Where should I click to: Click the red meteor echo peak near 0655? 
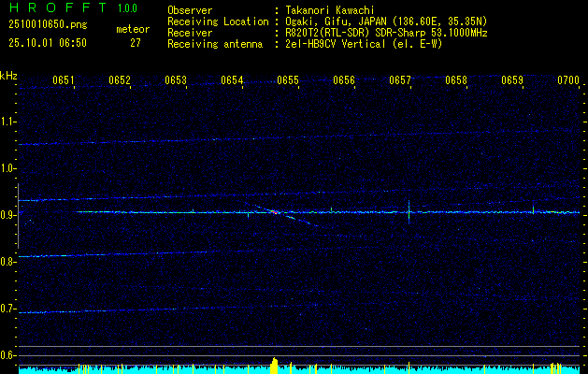click(276, 212)
